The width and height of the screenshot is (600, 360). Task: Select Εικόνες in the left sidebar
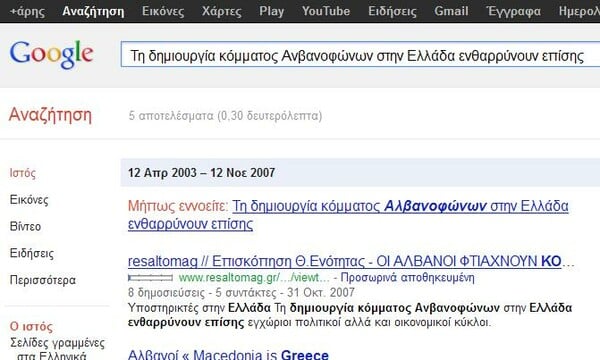click(29, 200)
